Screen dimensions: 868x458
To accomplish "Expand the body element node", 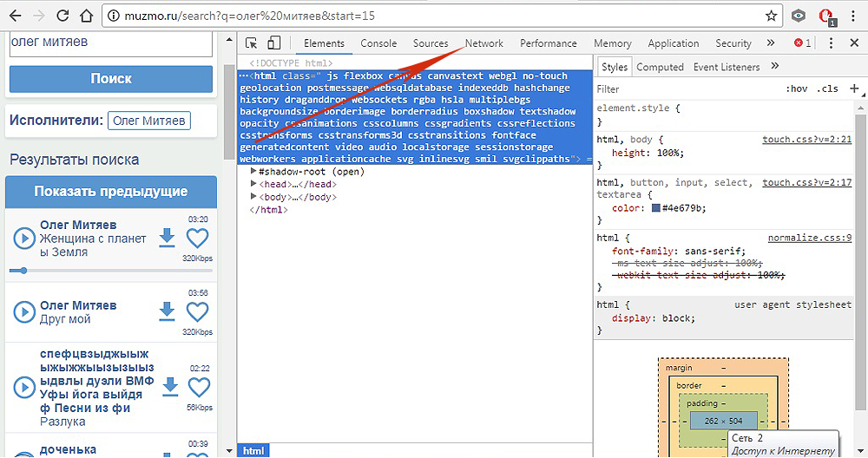I will tap(254, 197).
